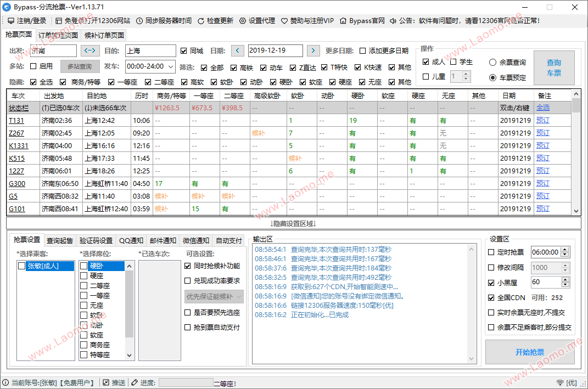Open the 自动支付 tab
This screenshot has height=389, width=588.
coord(229,241)
